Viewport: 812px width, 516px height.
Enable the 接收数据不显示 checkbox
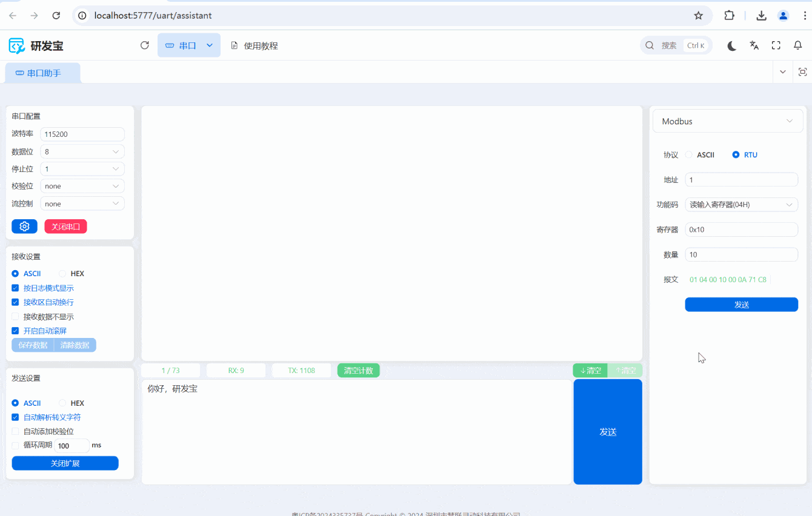coord(15,317)
